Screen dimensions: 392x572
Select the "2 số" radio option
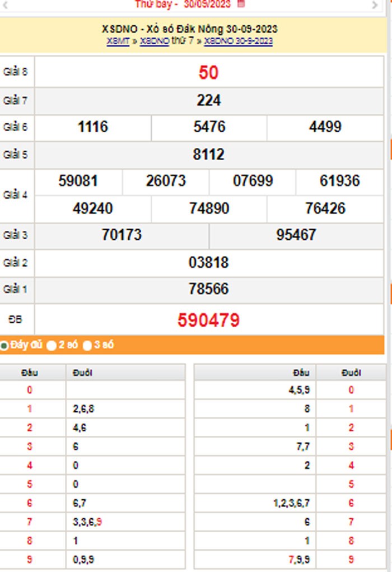[x=52, y=346]
